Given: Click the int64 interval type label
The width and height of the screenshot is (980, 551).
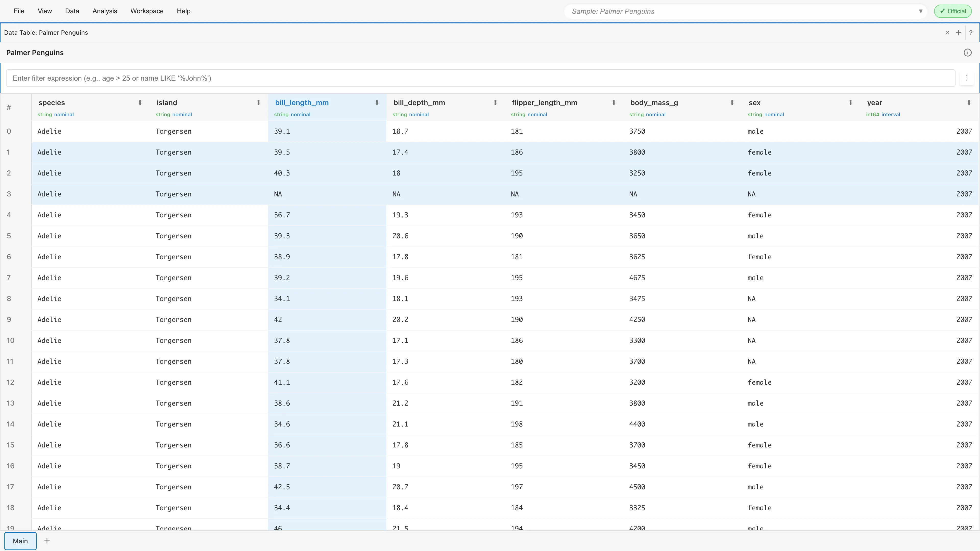Looking at the screenshot, I should pyautogui.click(x=883, y=115).
